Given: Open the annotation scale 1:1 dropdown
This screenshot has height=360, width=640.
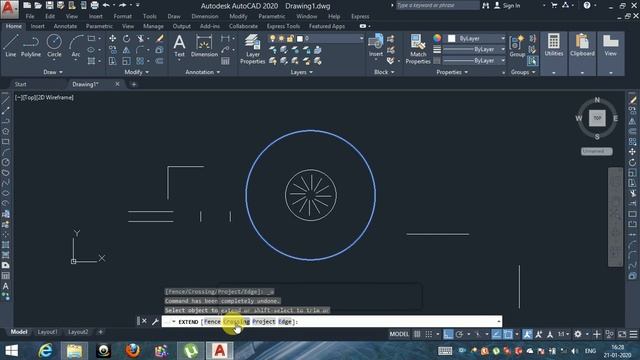Looking at the screenshot, I should pos(563,334).
